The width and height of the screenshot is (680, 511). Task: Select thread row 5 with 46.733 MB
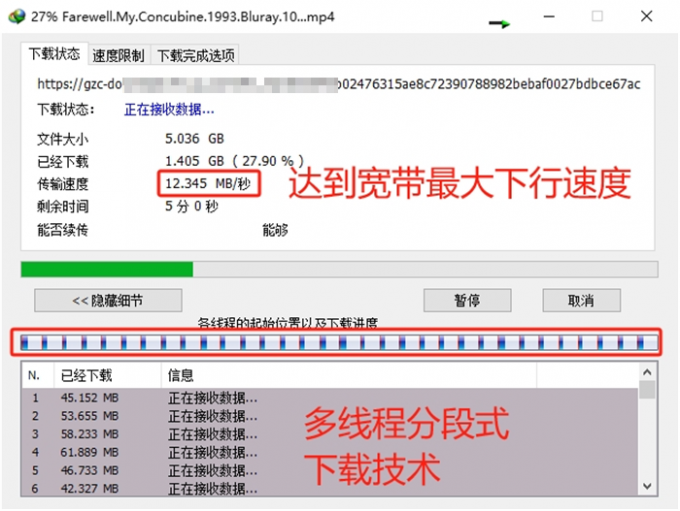coord(330,471)
